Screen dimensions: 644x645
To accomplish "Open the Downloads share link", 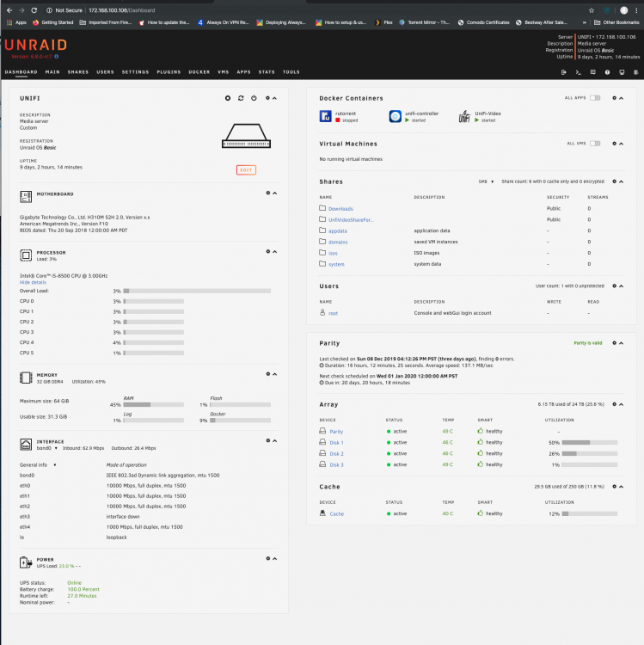I will tap(340, 209).
